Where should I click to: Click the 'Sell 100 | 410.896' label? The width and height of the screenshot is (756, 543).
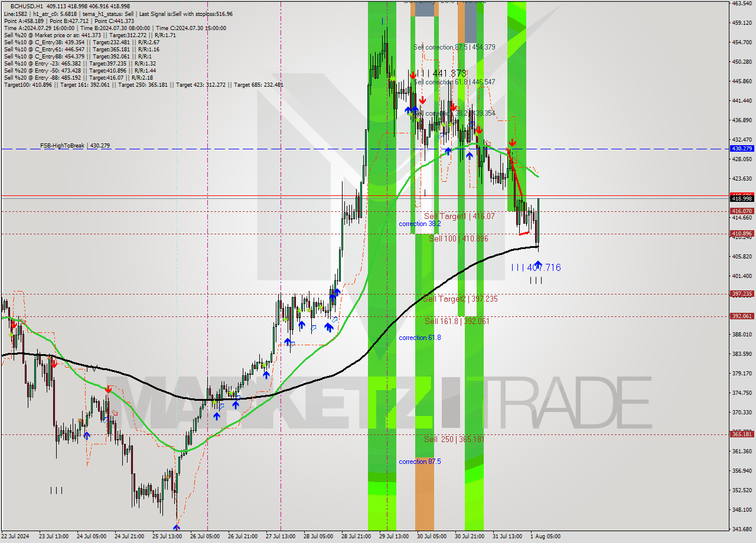[459, 238]
